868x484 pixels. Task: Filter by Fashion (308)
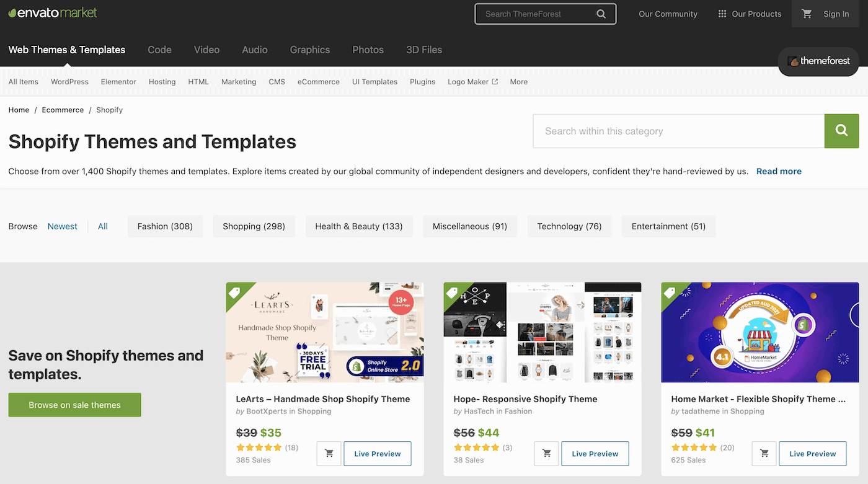[165, 226]
